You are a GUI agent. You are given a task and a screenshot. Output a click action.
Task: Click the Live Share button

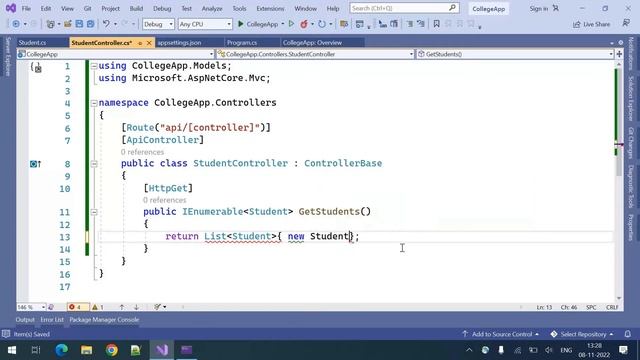point(591,24)
